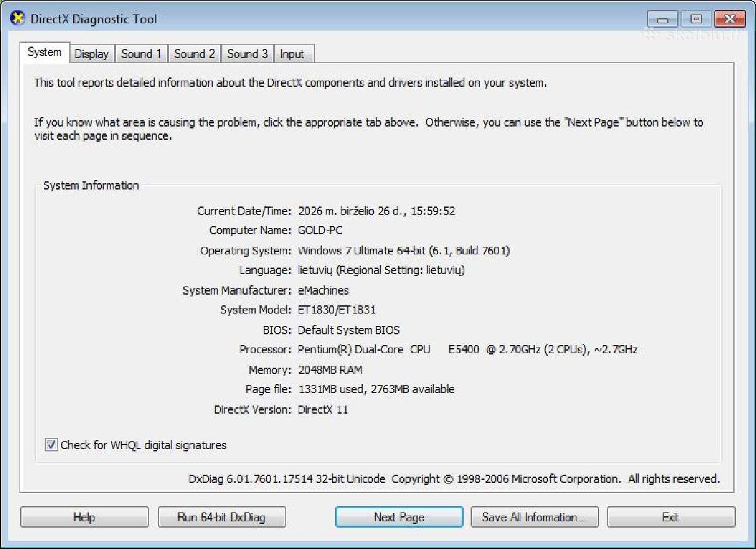The image size is (756, 549).
Task: Maximize the DirectX Diagnostic Tool window
Action: tap(696, 19)
